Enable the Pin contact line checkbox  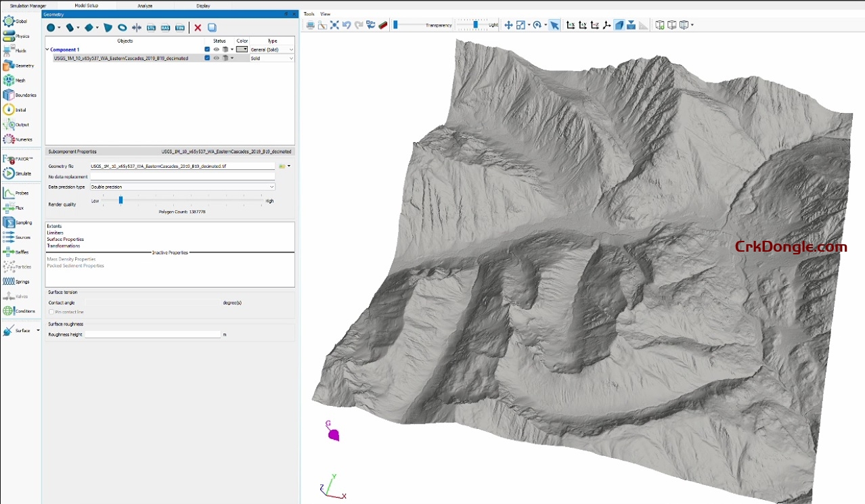tap(51, 312)
